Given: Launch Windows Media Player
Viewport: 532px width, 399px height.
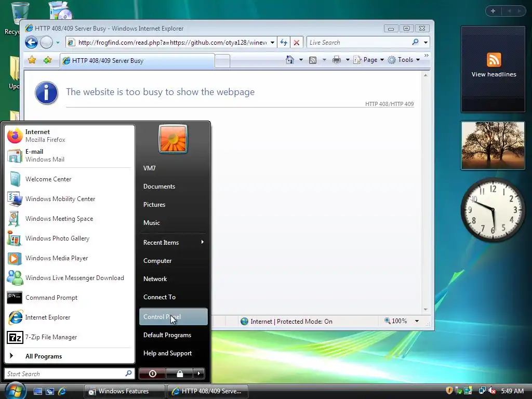Looking at the screenshot, I should [x=69, y=258].
